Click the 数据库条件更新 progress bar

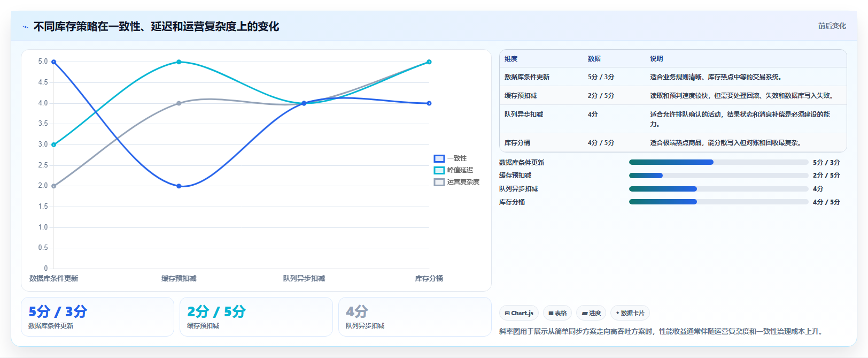[718, 162]
